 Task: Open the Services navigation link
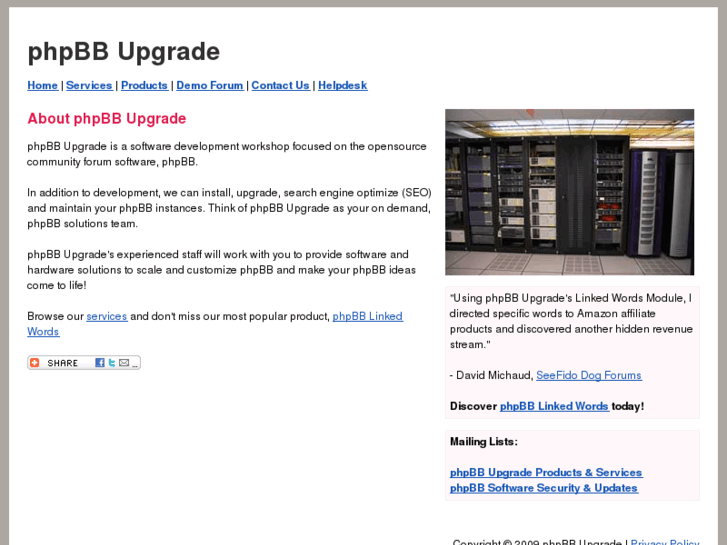(89, 85)
